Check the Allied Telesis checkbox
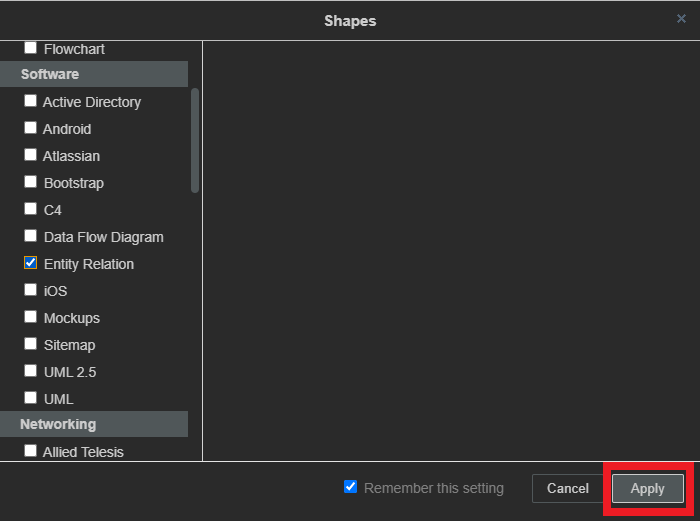Screen dimensions: 700x521 pos(30,451)
